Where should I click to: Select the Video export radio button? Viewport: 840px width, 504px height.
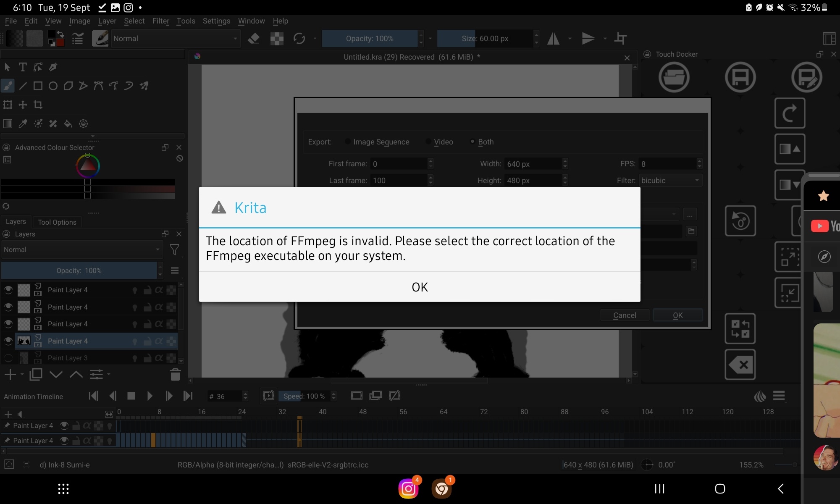pyautogui.click(x=428, y=142)
